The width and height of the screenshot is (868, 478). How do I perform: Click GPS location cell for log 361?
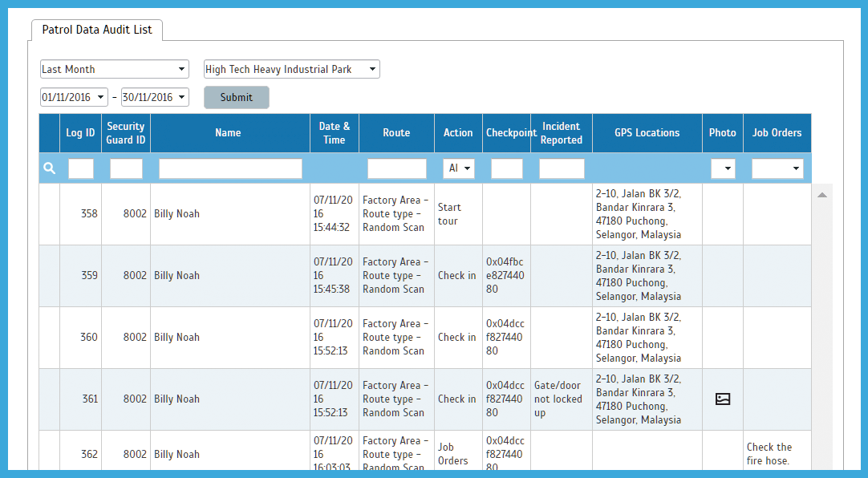(647, 399)
